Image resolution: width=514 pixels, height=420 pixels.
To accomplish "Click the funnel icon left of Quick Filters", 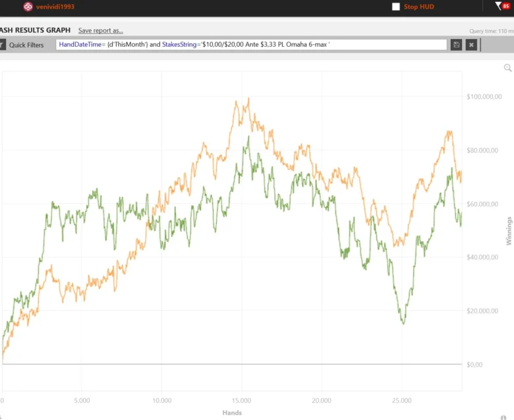I will (2, 45).
